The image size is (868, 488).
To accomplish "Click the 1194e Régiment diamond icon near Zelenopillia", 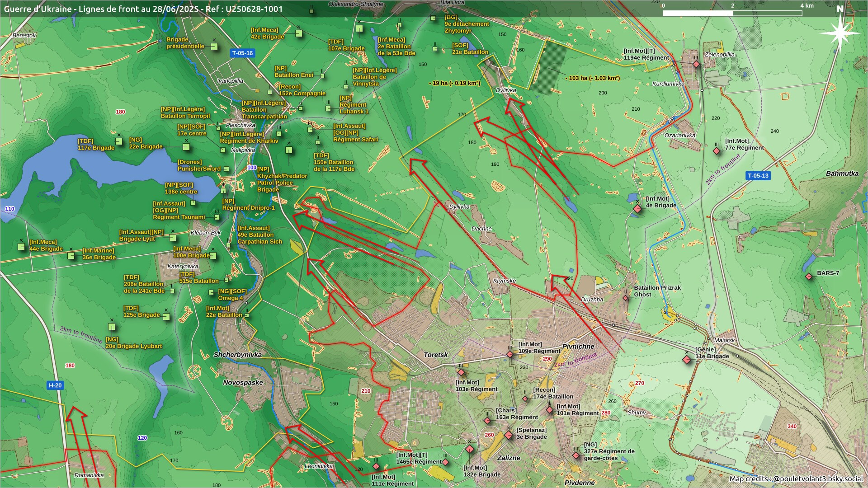I will point(696,64).
